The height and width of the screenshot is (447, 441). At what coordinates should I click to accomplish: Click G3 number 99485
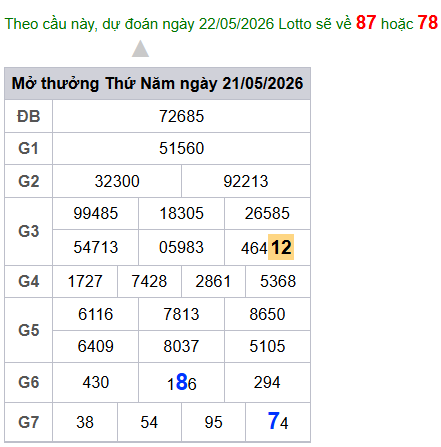coord(96,213)
